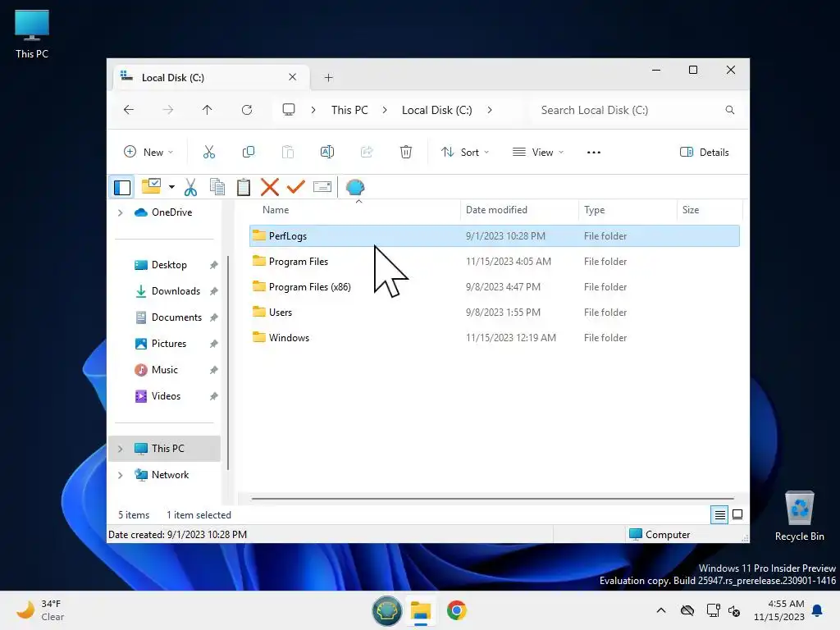The width and height of the screenshot is (840, 630).
Task: Open the Start shell button on taskbar
Action: click(387, 610)
